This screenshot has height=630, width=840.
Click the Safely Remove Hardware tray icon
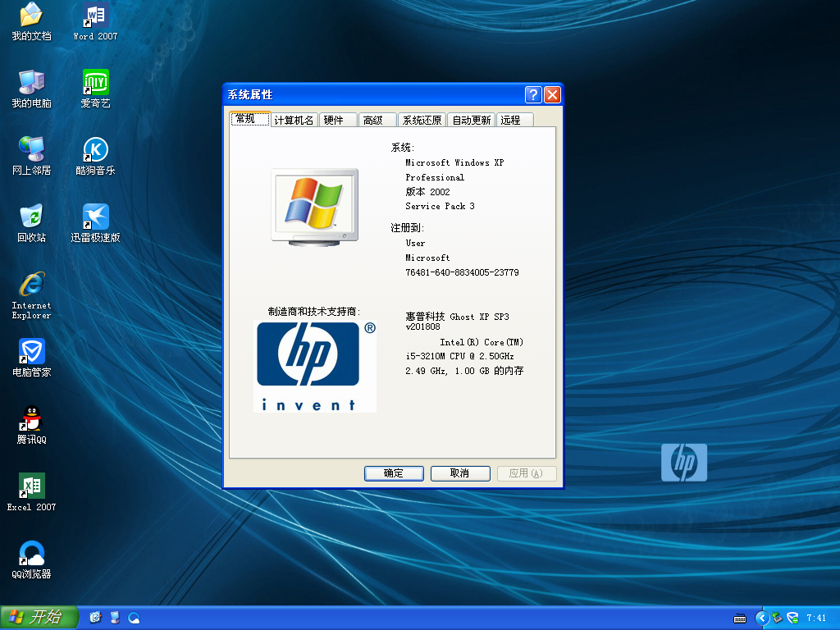778,618
